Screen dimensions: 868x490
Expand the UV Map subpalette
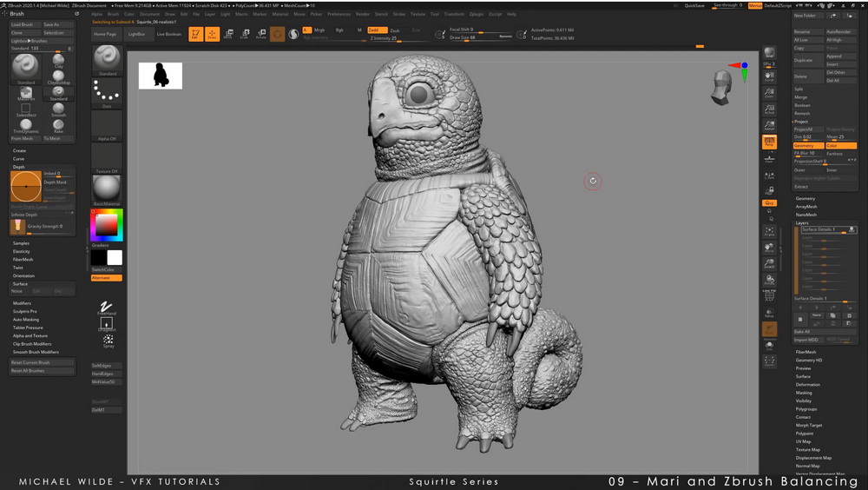coord(803,441)
